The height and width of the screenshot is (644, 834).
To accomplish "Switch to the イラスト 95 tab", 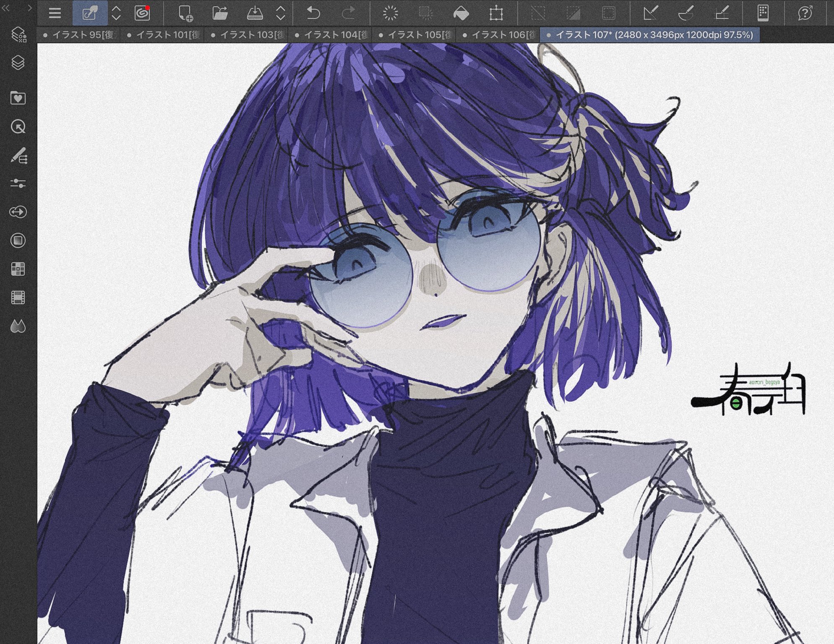I will click(x=79, y=35).
